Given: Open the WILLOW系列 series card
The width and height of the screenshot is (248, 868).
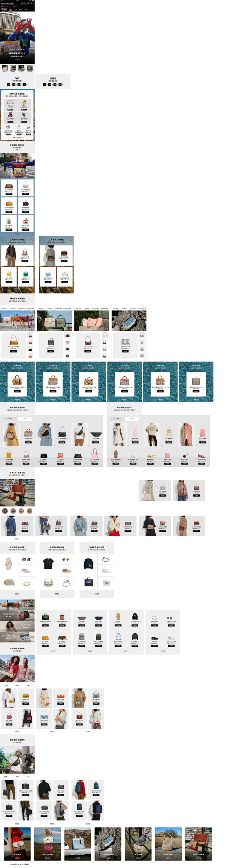Looking at the screenshot, I should [47, 844].
